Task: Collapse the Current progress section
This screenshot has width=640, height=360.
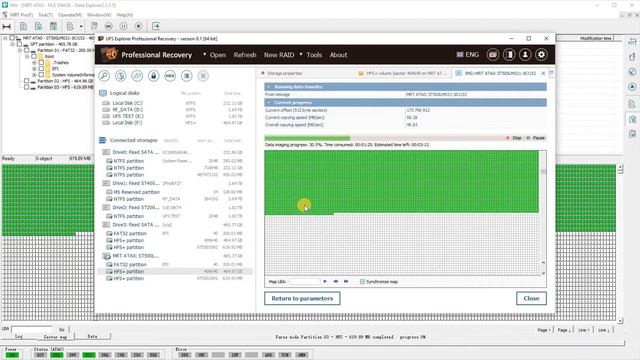Action: [269, 102]
